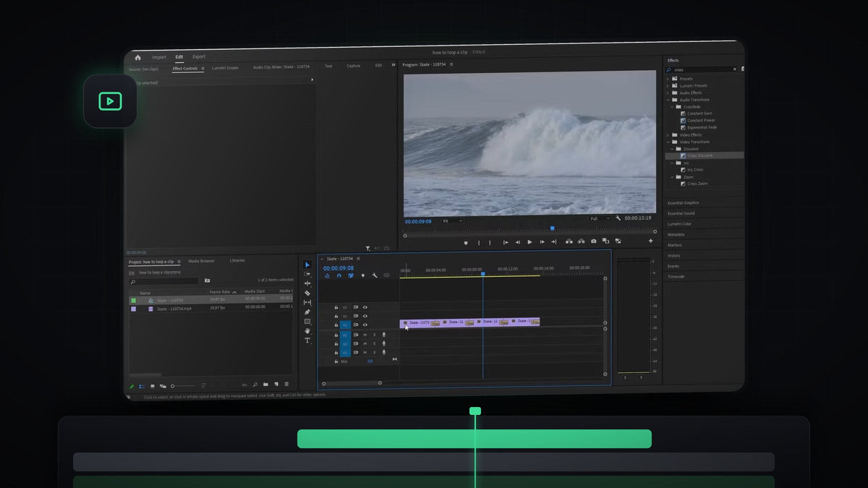Open the Lumetri Color panel

click(679, 224)
